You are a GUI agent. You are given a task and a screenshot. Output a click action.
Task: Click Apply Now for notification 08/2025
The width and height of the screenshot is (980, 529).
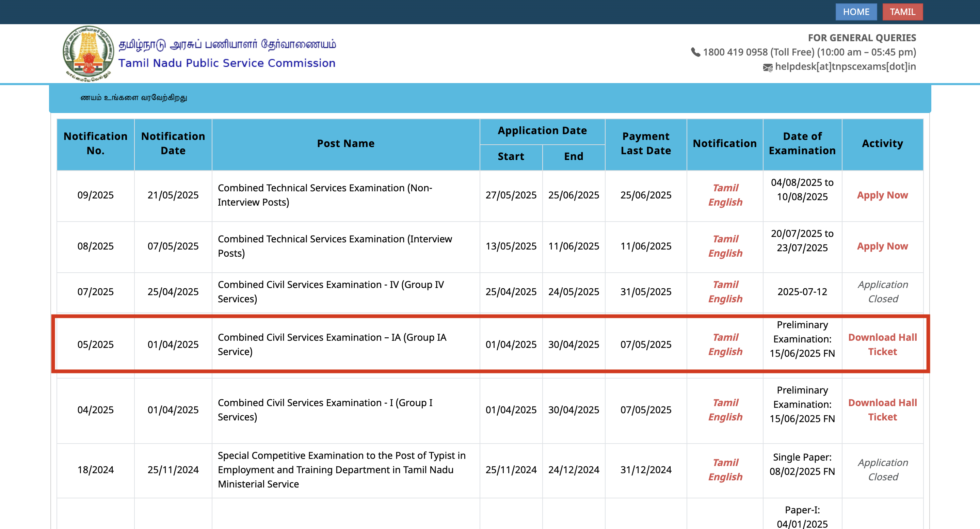pos(882,246)
